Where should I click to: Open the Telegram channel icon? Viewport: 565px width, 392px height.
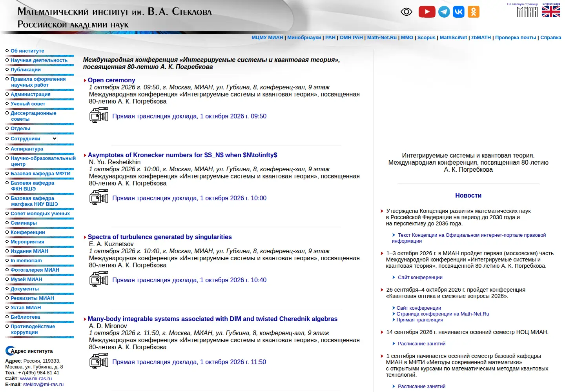[x=444, y=12]
